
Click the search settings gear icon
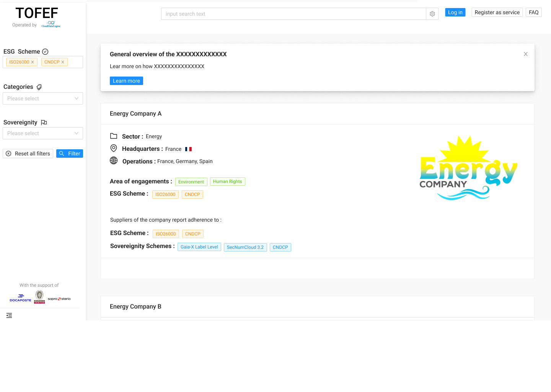coord(432,14)
